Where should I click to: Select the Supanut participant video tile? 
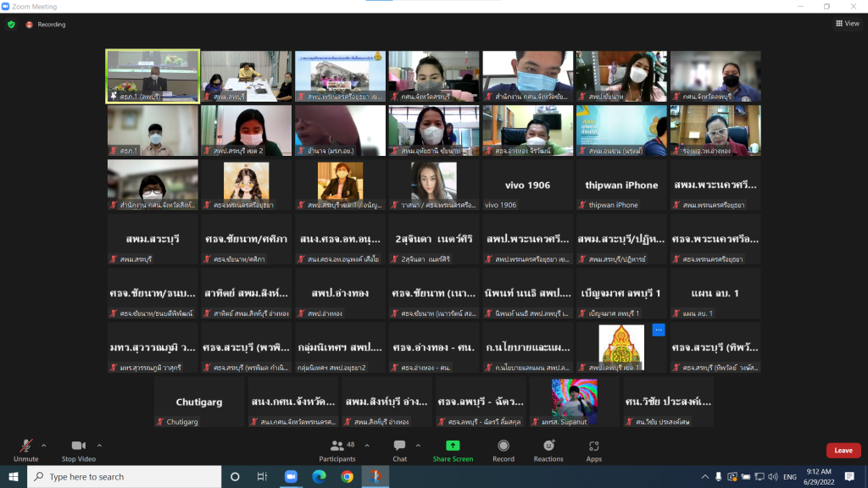tap(574, 402)
